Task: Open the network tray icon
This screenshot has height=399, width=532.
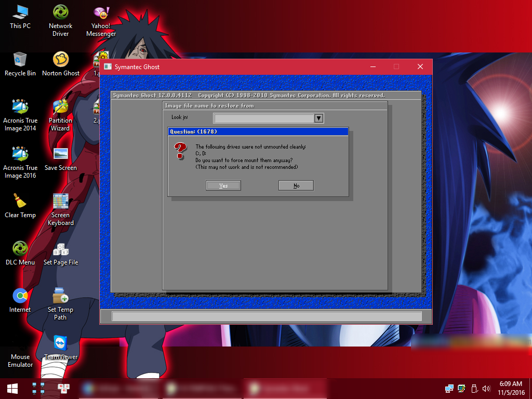Action: (449, 389)
